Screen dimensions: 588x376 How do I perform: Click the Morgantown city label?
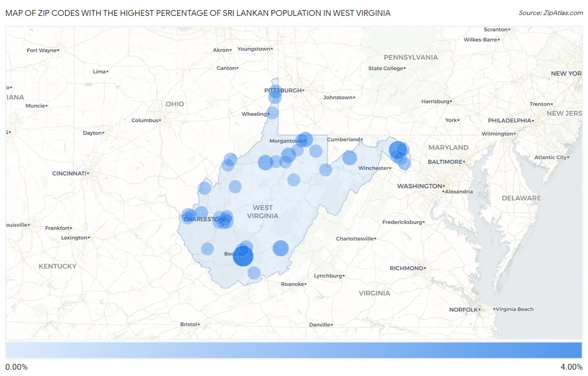[x=286, y=141]
